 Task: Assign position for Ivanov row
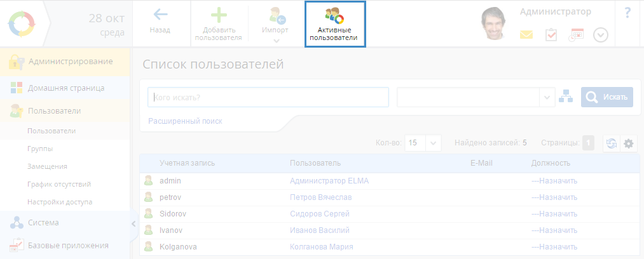(x=554, y=230)
